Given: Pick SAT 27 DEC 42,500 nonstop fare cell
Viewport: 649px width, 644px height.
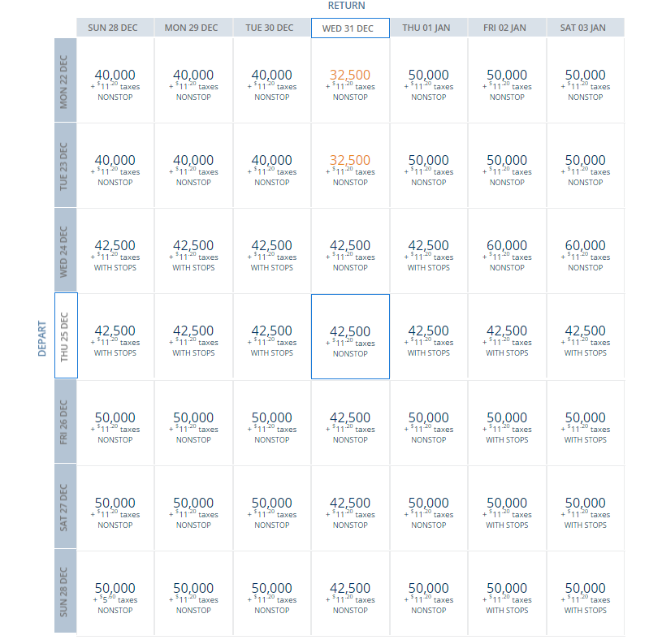Looking at the screenshot, I should 350,508.
